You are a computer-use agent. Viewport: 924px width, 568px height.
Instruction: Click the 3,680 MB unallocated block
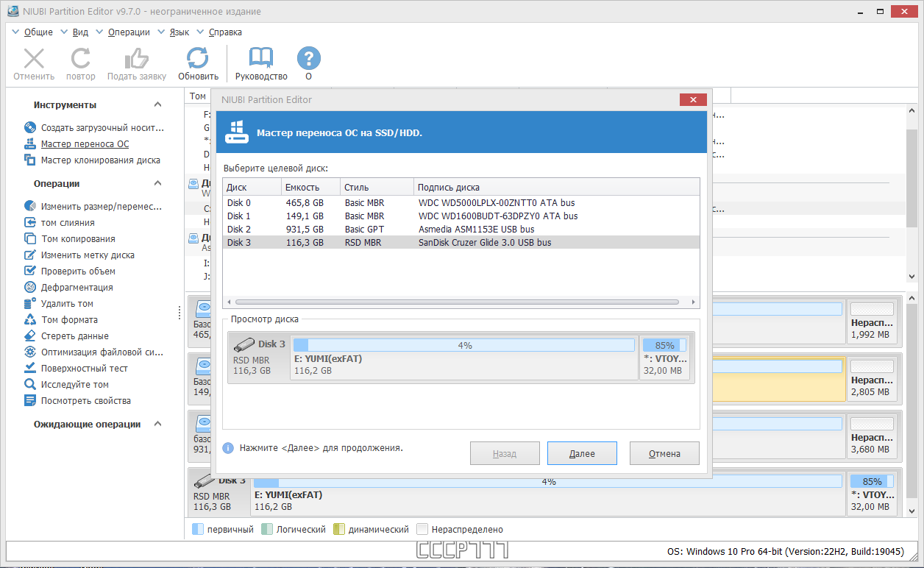pyautogui.click(x=873, y=435)
